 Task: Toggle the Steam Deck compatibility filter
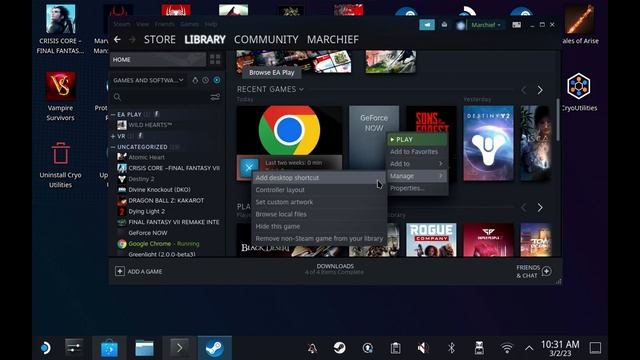pos(195,80)
